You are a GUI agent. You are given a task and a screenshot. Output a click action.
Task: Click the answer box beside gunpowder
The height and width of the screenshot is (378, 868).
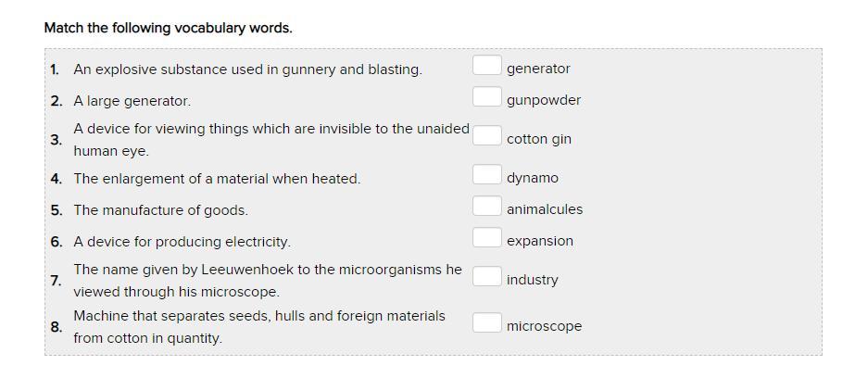pos(486,97)
